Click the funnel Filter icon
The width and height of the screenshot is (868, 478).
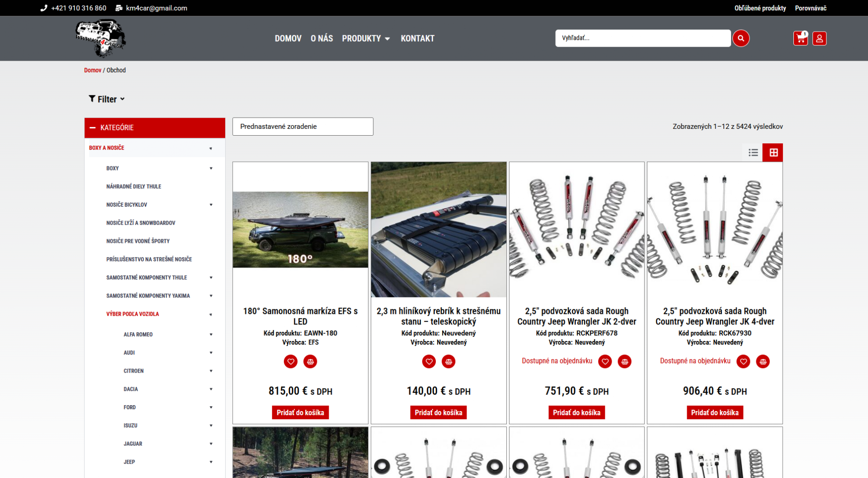pyautogui.click(x=92, y=99)
